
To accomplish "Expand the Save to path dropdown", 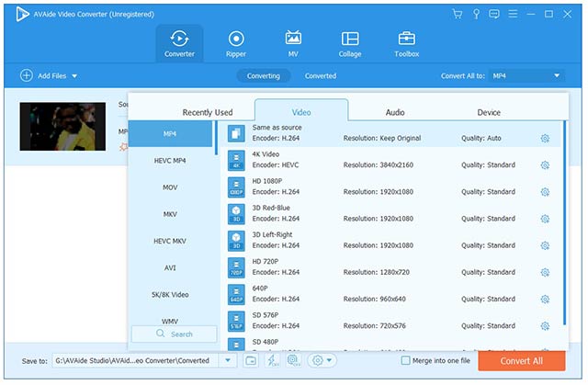I will click(228, 360).
